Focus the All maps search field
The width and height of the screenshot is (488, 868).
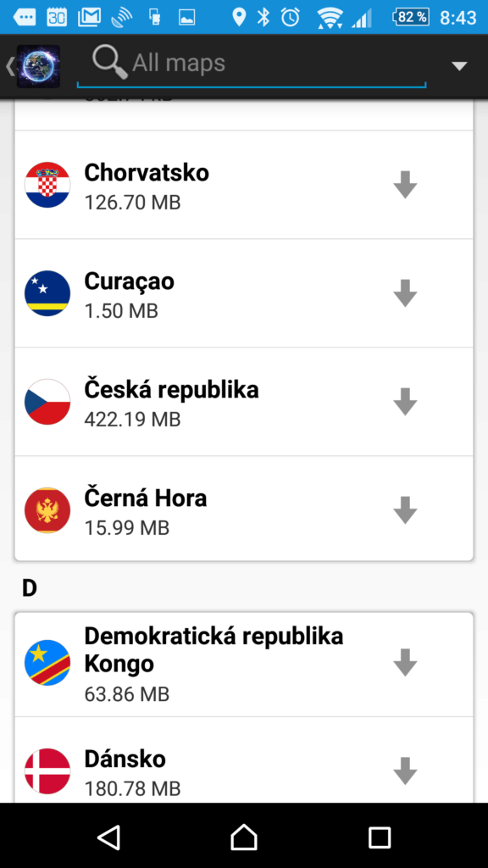pos(252,64)
